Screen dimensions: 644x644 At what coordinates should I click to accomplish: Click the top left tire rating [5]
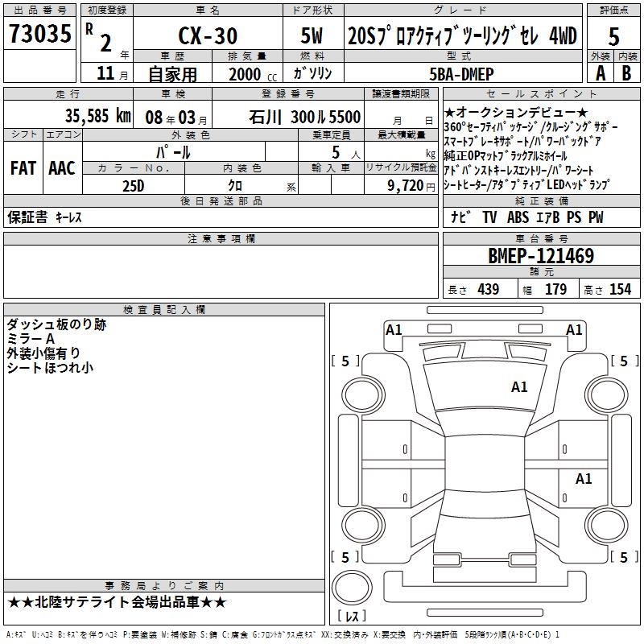345,361
